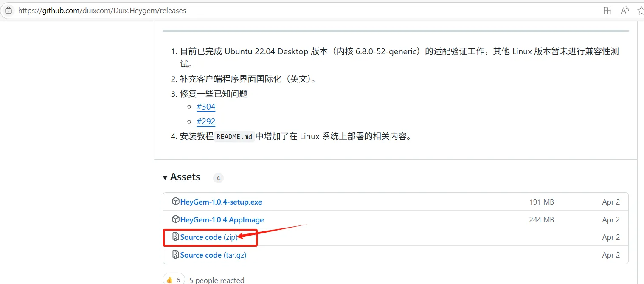
Task: Click the 'Apr 2' date on AppImage row
Action: (611, 220)
